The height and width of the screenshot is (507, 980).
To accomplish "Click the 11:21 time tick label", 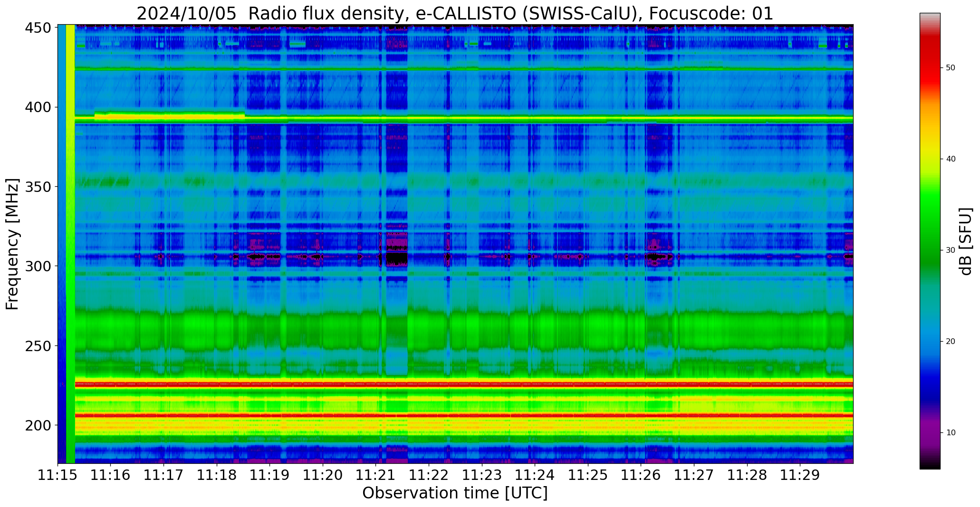I will pos(376,475).
